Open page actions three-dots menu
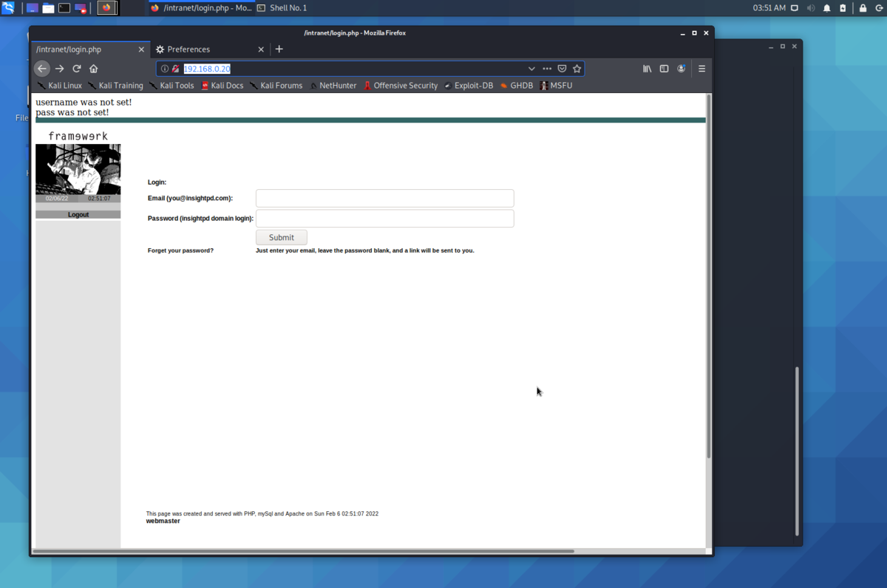 [x=547, y=69]
